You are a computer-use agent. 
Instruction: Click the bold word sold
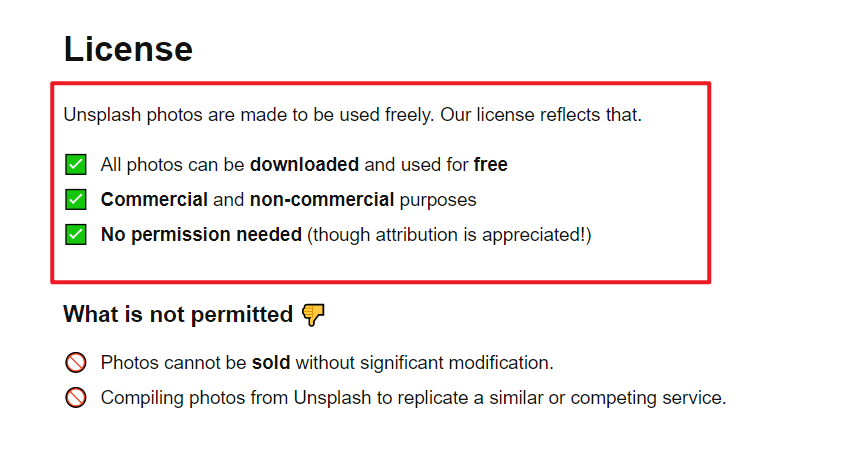point(271,363)
